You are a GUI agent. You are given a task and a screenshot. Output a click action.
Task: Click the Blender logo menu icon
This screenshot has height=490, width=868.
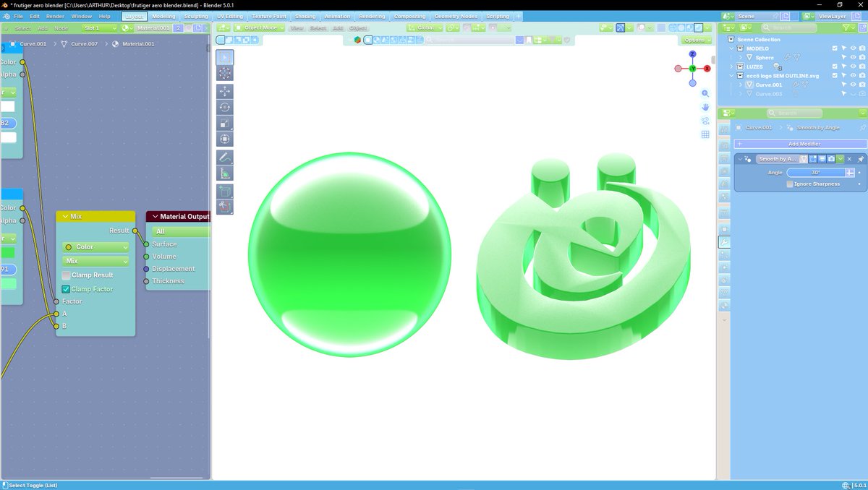point(7,16)
